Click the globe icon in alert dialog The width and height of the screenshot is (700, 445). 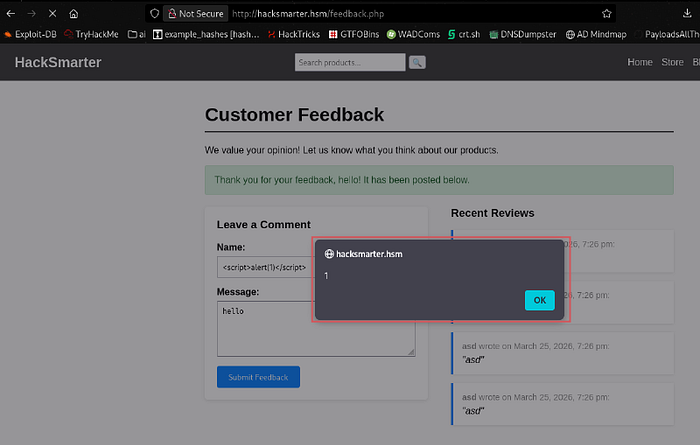tap(329, 254)
